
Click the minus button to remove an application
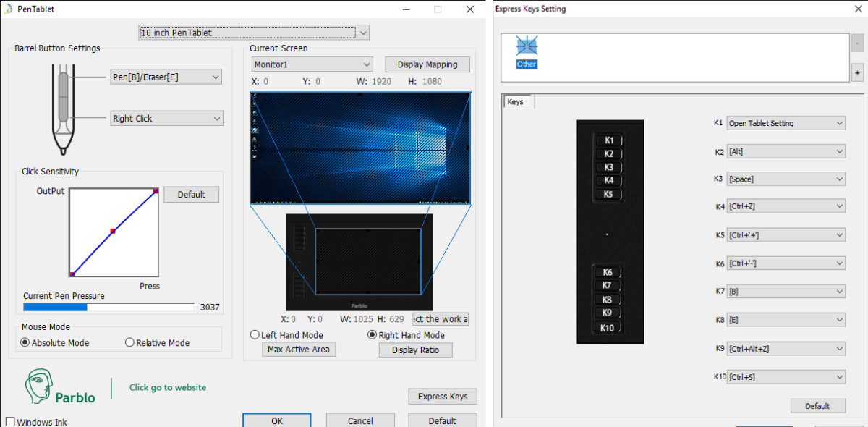857,43
